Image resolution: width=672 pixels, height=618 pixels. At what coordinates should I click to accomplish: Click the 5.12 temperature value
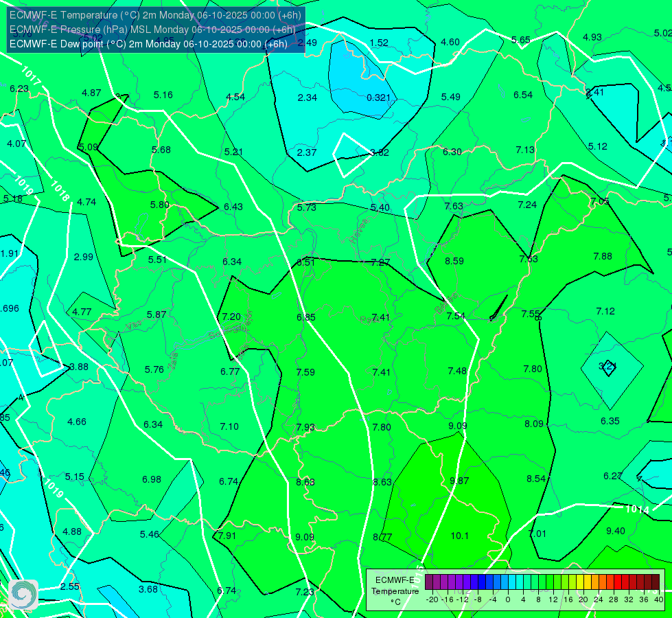pos(597,146)
